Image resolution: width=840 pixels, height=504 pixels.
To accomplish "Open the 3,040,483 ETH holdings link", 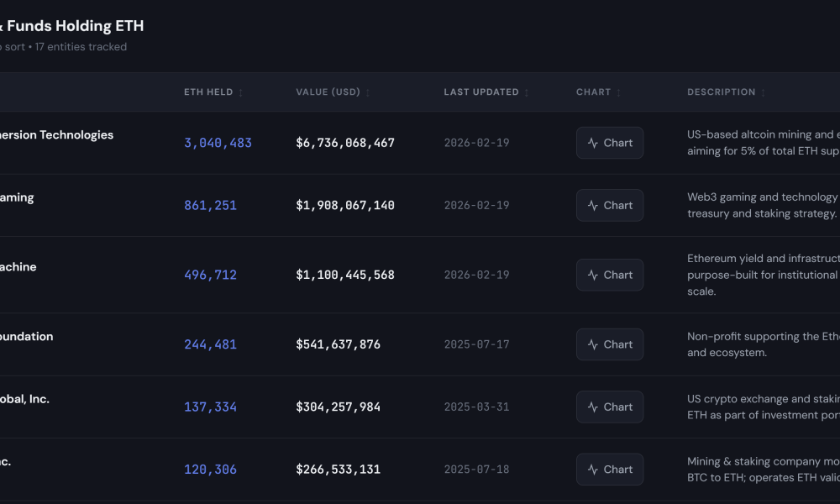I will point(218,143).
